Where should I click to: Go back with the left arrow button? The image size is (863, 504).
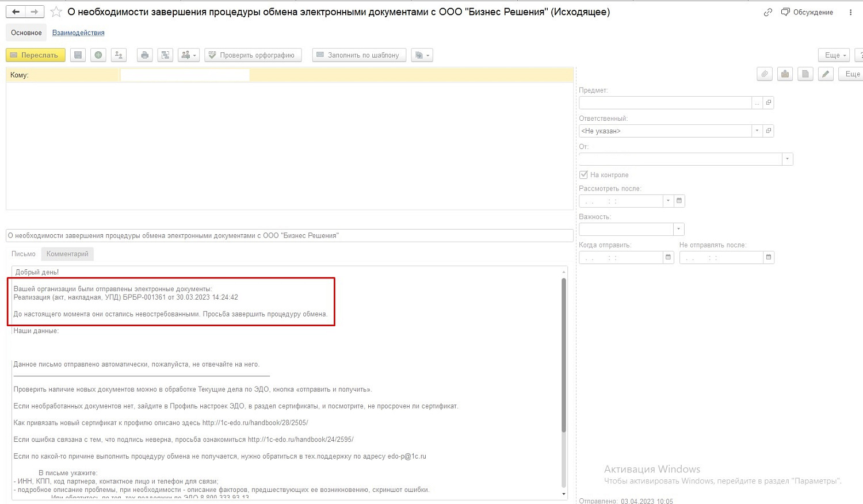coord(16,12)
